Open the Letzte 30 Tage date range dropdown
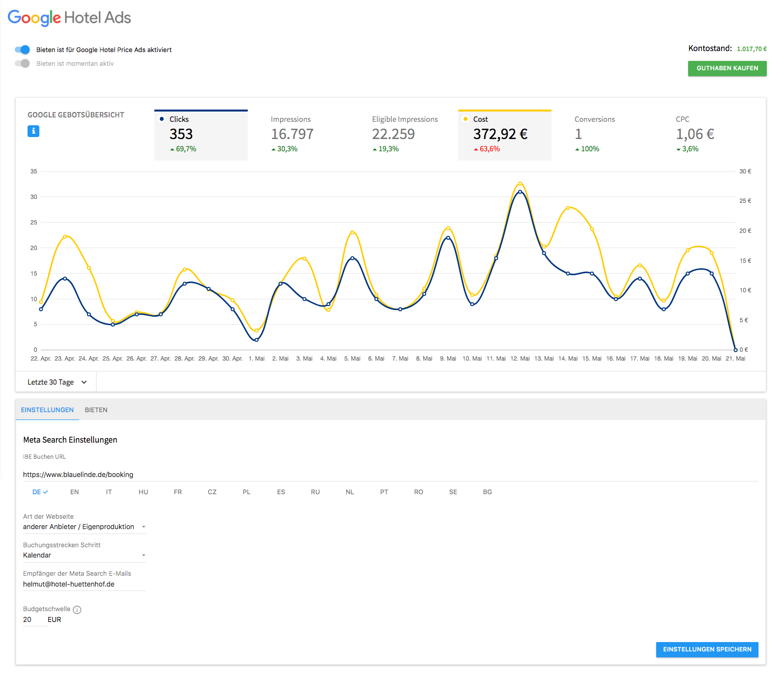Image resolution: width=784 pixels, height=675 pixels. click(x=56, y=382)
